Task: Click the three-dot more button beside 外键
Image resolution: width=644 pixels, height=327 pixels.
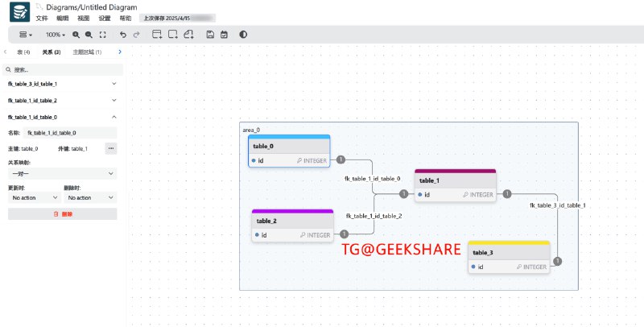Action: pyautogui.click(x=111, y=148)
